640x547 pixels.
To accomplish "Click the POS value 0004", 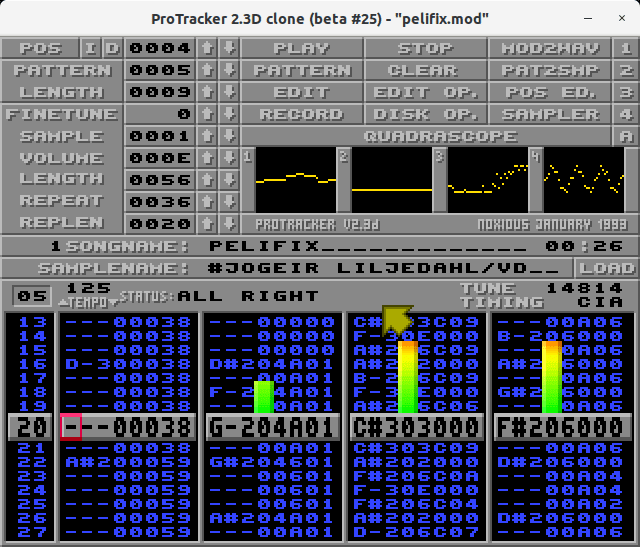I will coord(160,48).
